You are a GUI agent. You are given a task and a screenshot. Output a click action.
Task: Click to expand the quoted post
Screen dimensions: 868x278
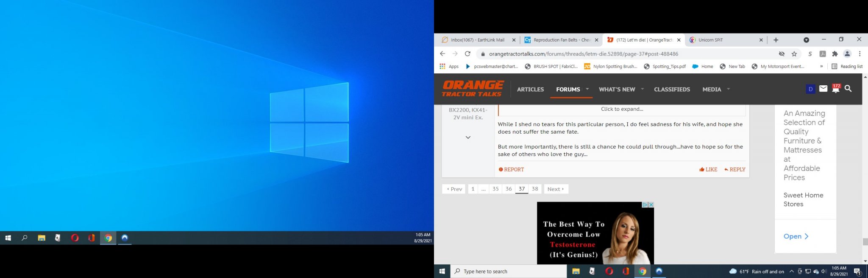[622, 109]
